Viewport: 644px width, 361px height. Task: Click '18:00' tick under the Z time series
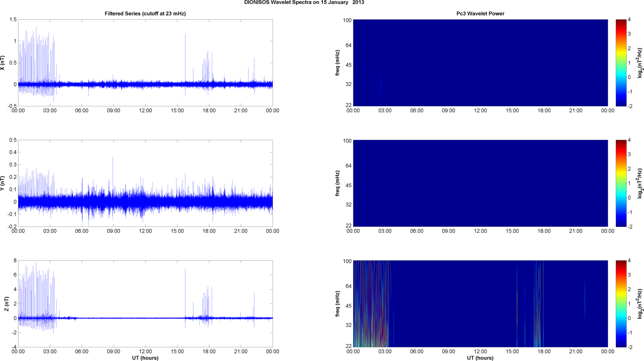coord(209,352)
